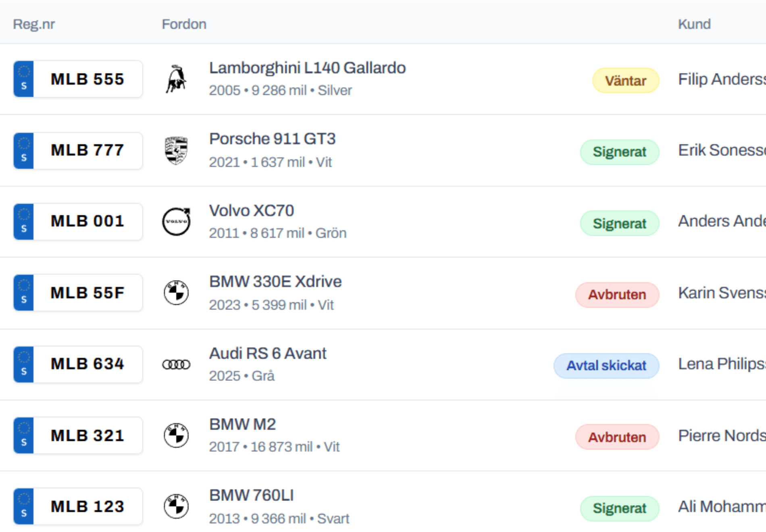Open customer Ali Mohamm…
The image size is (766, 532).
(722, 507)
